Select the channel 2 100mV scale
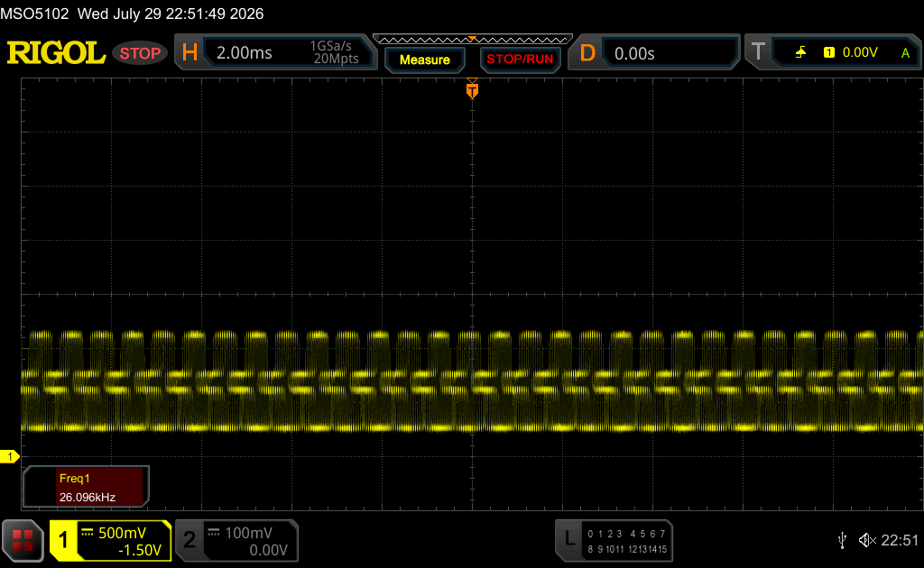This screenshot has height=568, width=924. [x=249, y=533]
